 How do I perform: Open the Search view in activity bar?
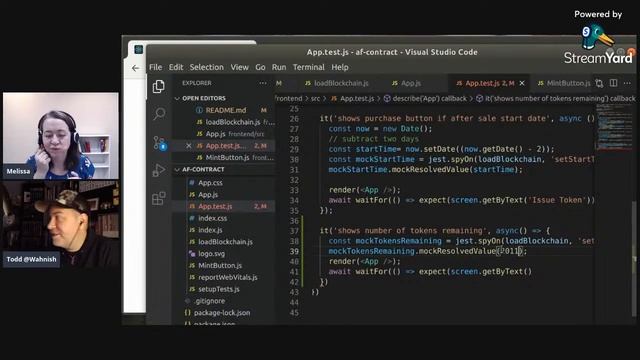[159, 113]
